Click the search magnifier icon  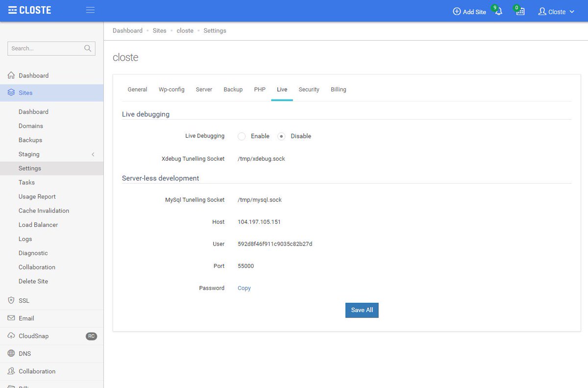click(88, 48)
